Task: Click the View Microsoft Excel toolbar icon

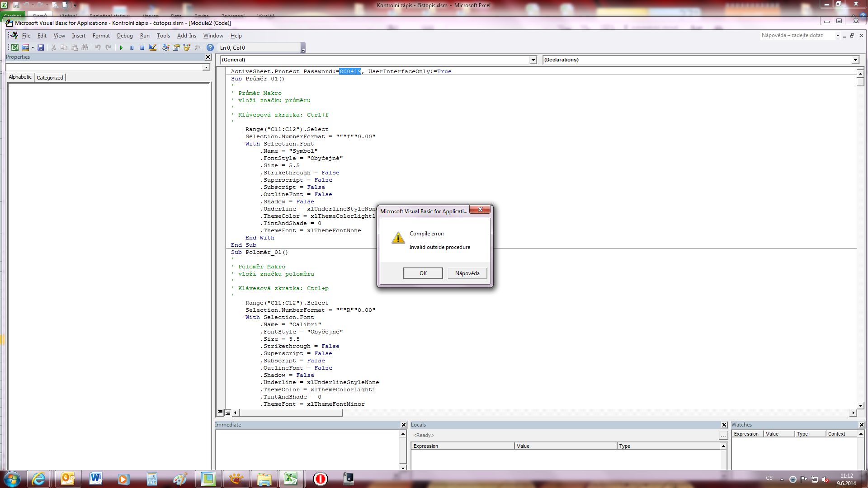Action: pyautogui.click(x=15, y=47)
